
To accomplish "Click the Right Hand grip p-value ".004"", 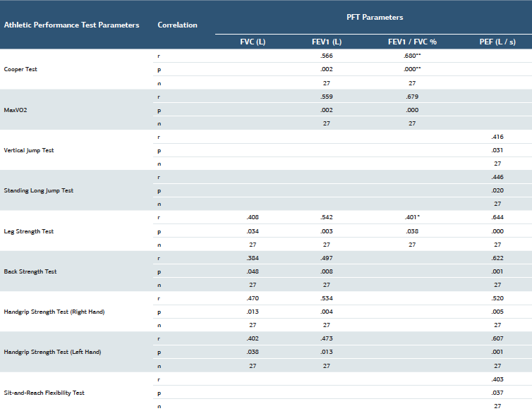I will coord(327,312).
